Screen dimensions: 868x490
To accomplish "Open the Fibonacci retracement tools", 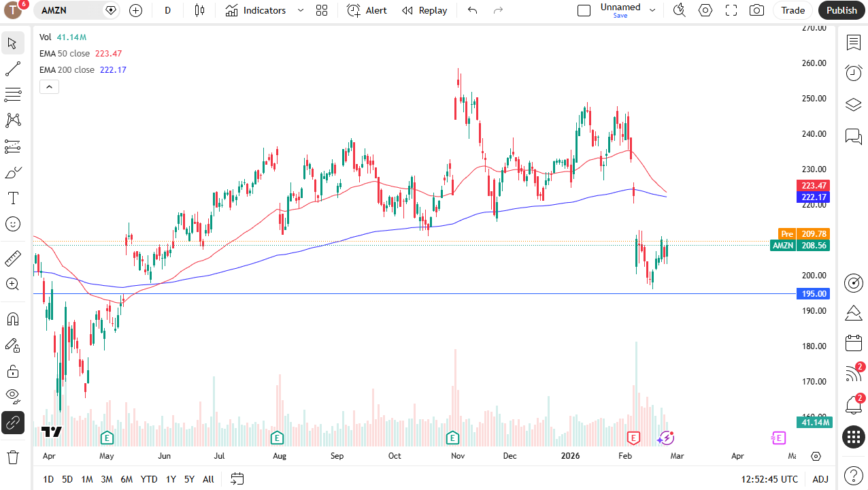I will (x=12, y=95).
